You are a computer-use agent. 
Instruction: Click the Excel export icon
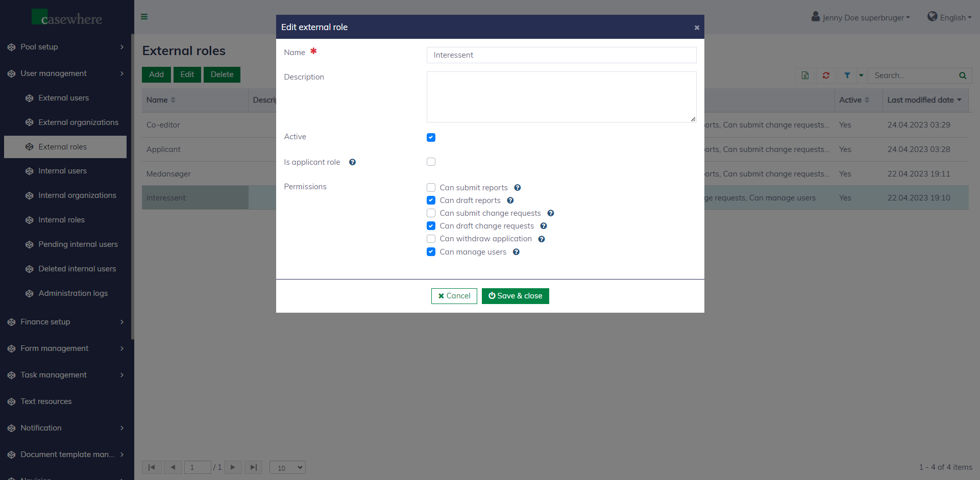805,75
